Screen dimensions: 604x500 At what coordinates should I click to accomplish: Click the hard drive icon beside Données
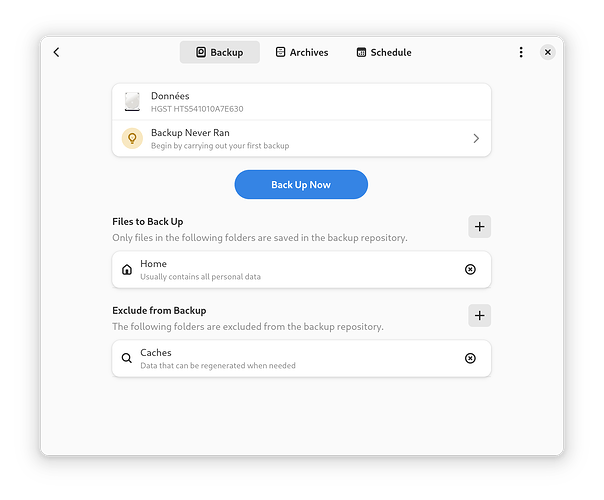pos(132,101)
